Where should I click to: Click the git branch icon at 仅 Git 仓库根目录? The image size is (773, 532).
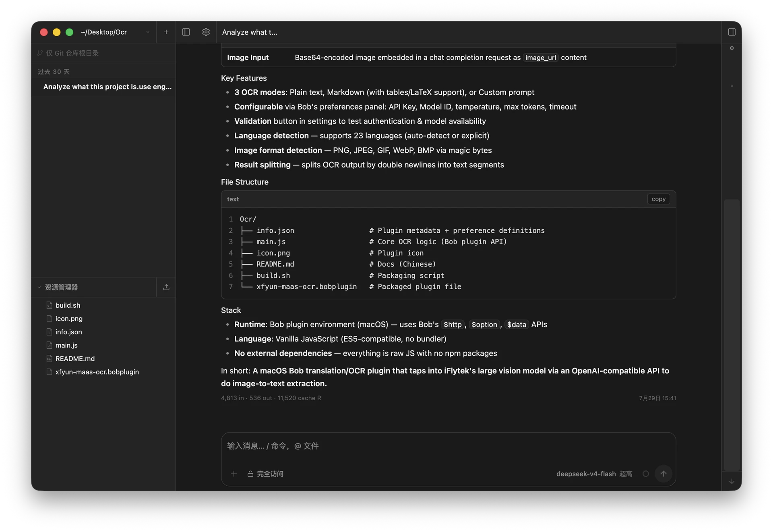[40, 53]
